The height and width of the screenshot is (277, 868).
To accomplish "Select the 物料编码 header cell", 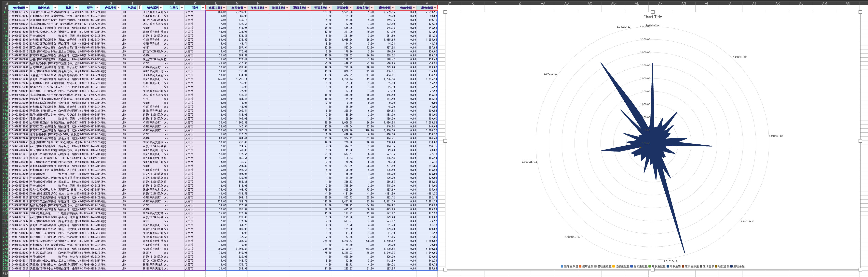I will coord(19,7).
